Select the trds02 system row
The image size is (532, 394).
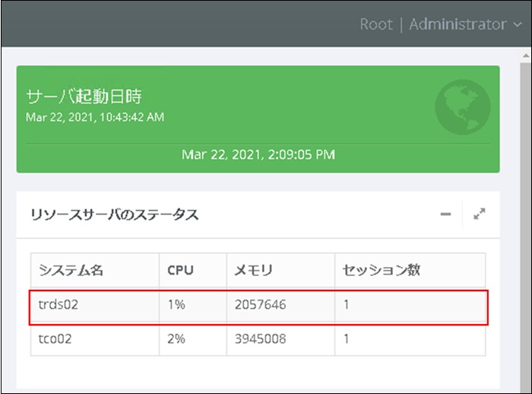tap(59, 305)
